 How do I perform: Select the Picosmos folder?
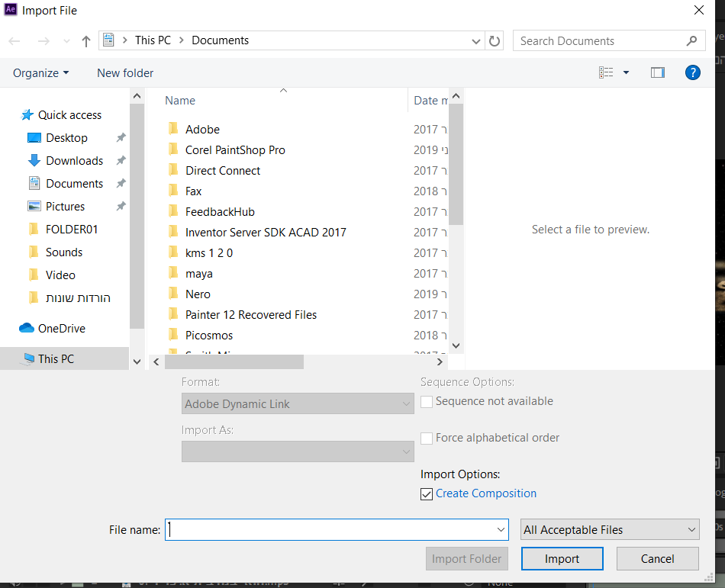tap(209, 336)
